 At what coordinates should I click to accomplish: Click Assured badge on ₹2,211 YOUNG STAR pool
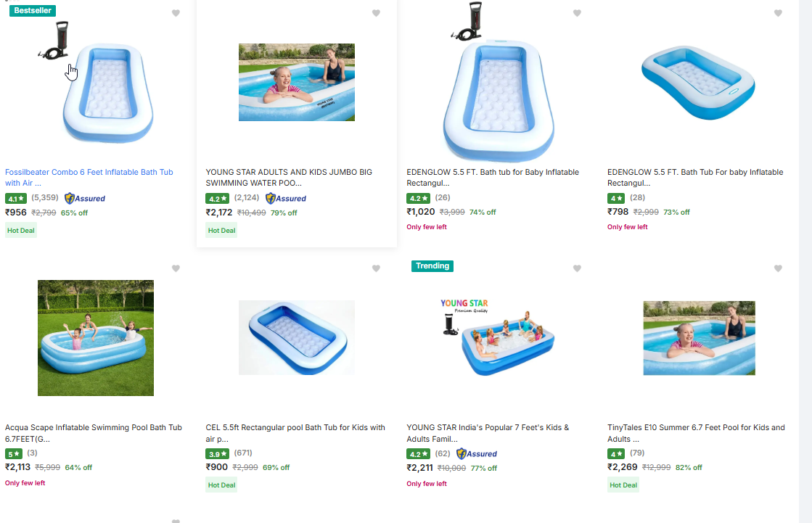coord(477,453)
